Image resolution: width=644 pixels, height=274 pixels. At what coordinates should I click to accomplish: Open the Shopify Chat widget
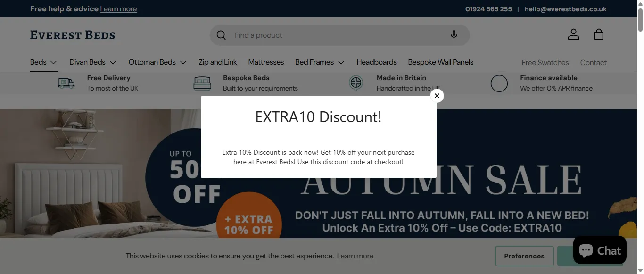600,250
